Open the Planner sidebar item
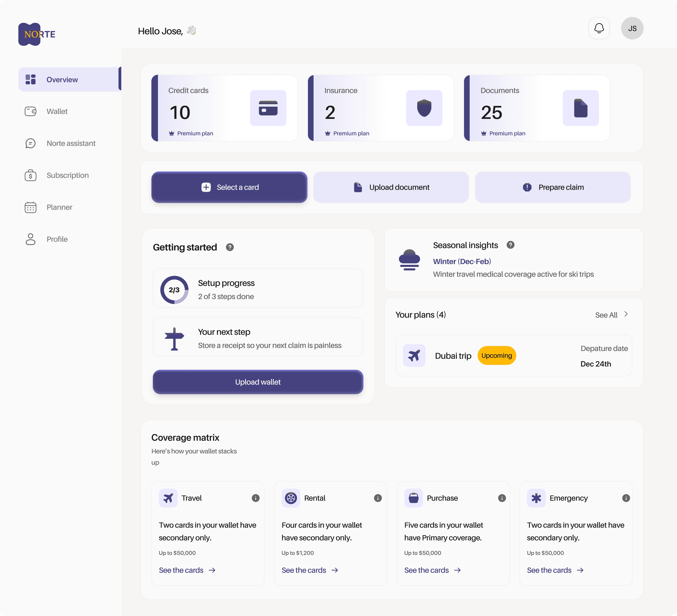The image size is (677, 616). (x=59, y=207)
